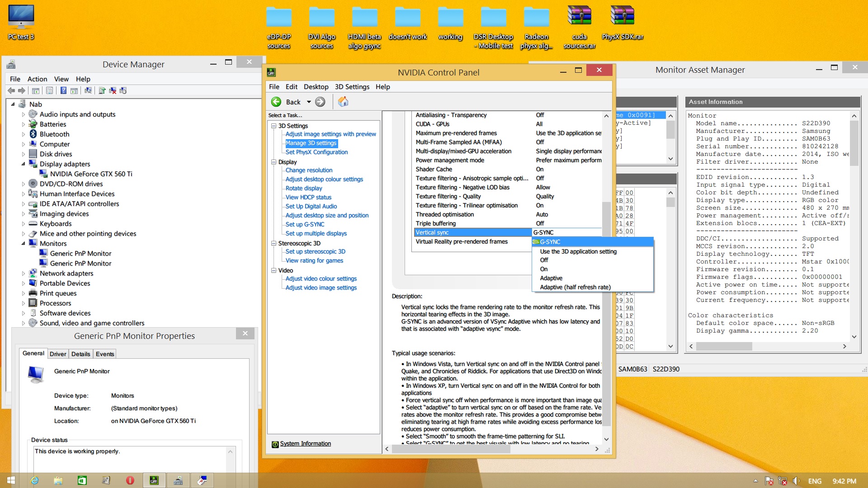This screenshot has height=488, width=868.
Task: Open the Vertical sync G-SYNC value dropdown
Action: point(567,232)
